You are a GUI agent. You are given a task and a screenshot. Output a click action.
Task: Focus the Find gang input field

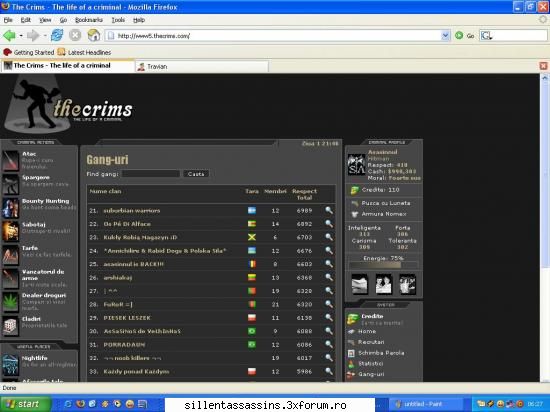point(151,174)
